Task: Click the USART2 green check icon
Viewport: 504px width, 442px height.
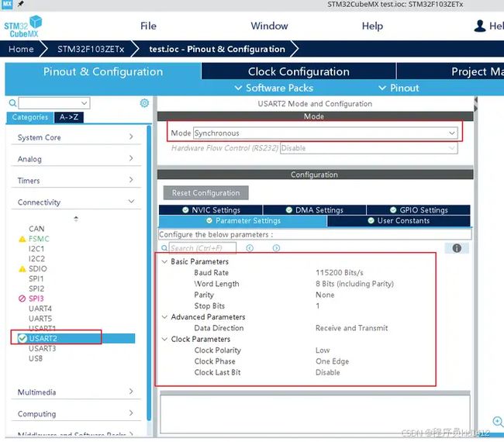Action: click(x=22, y=338)
